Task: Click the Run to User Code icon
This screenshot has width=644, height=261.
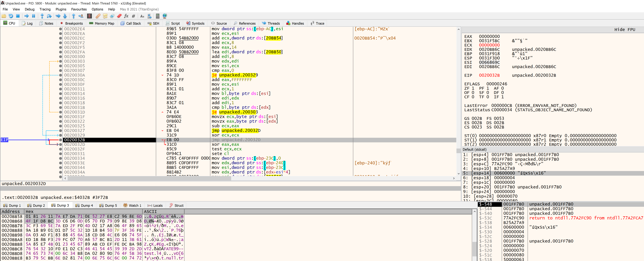Action: pyautogui.click(x=81, y=16)
